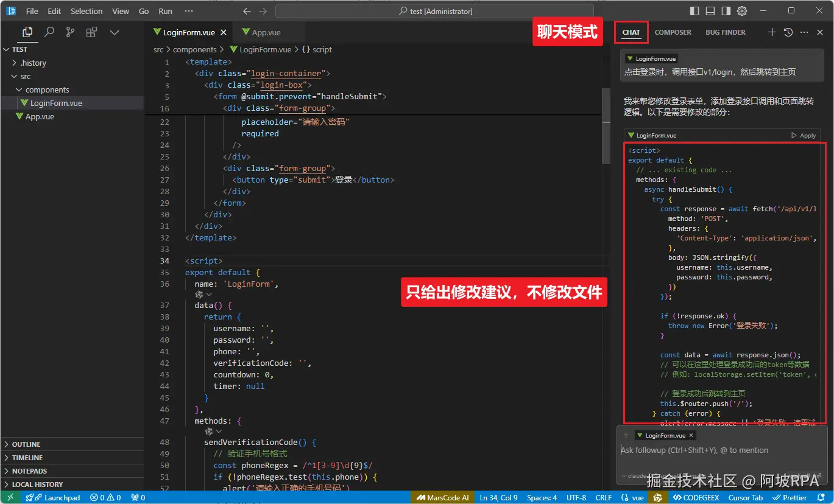Switch to the COMPOSER tab
834x504 pixels.
[x=673, y=32]
